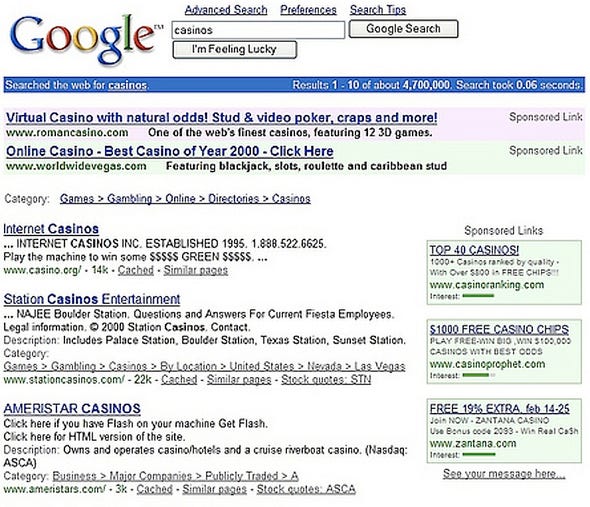This screenshot has height=507, width=590.
Task: Open $1000 FREE CASINO CHIPS sponsored ad
Action: (499, 329)
